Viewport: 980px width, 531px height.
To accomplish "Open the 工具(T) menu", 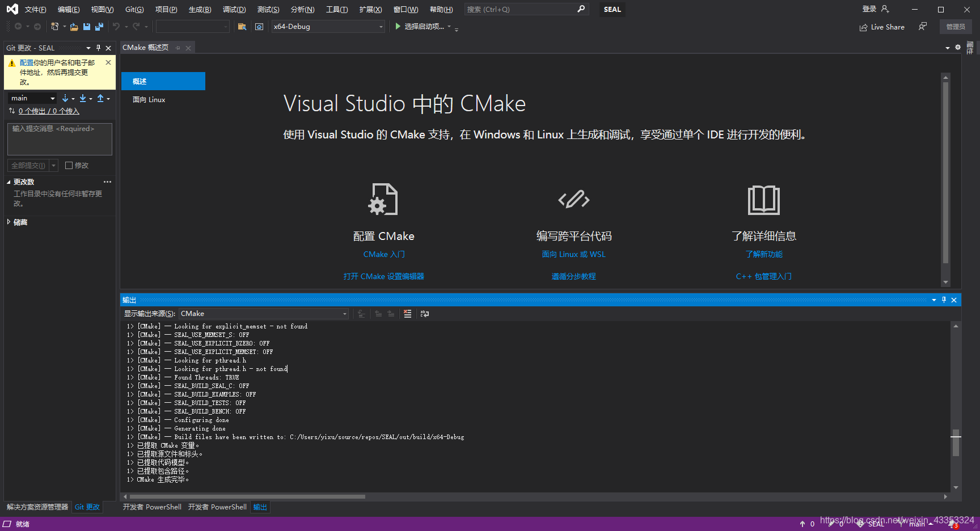I will click(337, 10).
